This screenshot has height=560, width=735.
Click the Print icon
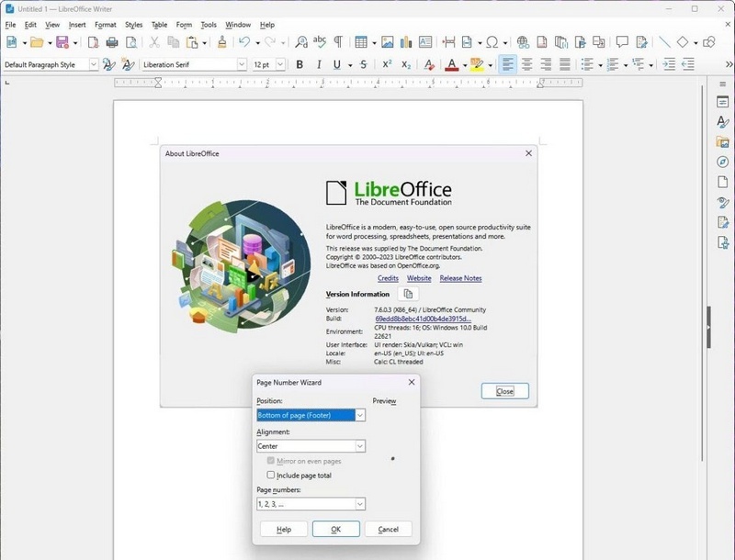[x=112, y=42]
